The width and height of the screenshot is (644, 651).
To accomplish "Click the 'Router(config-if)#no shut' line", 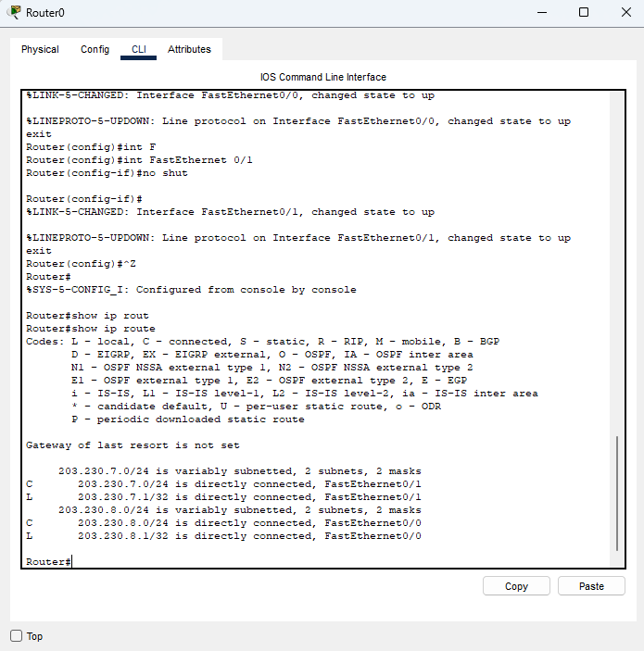I will [107, 173].
